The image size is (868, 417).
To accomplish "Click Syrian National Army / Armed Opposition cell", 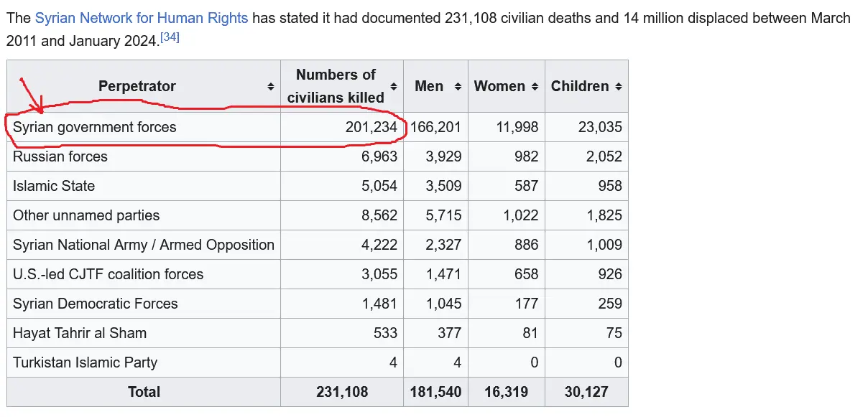I will click(x=143, y=245).
